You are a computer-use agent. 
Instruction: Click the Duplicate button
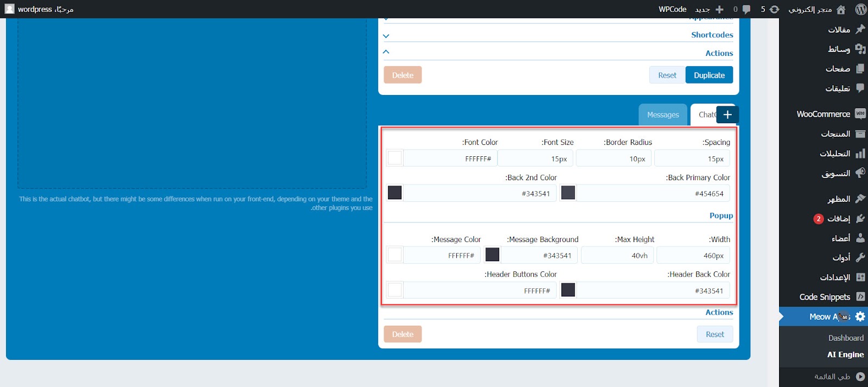click(709, 75)
